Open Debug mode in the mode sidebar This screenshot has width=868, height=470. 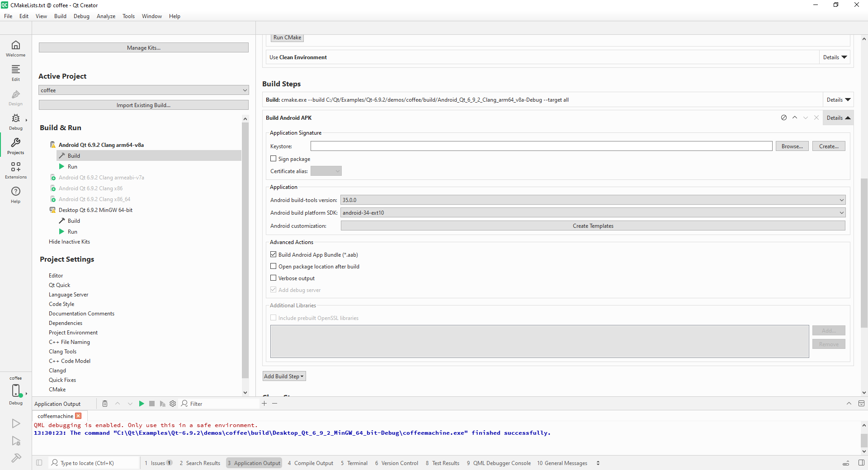pyautogui.click(x=16, y=122)
